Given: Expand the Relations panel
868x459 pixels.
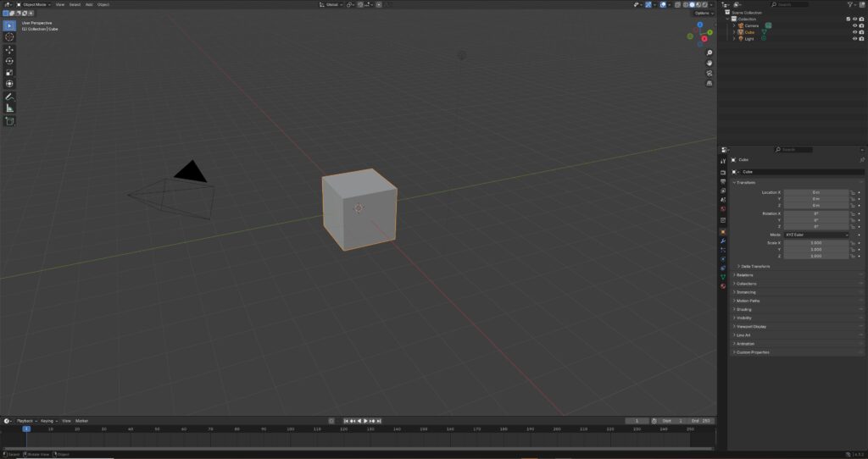Looking at the screenshot, I should pyautogui.click(x=746, y=274).
